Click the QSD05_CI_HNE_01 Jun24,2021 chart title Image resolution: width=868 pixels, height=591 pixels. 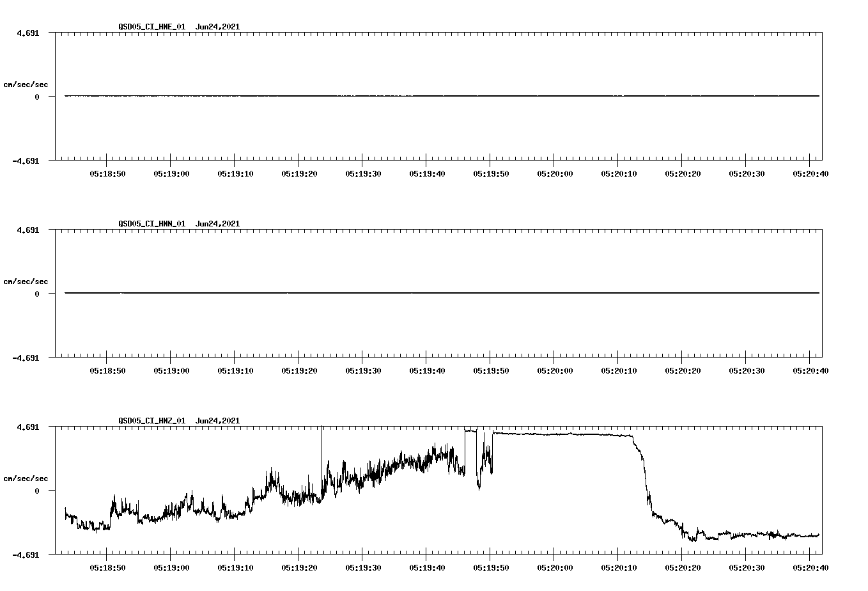[x=179, y=27]
